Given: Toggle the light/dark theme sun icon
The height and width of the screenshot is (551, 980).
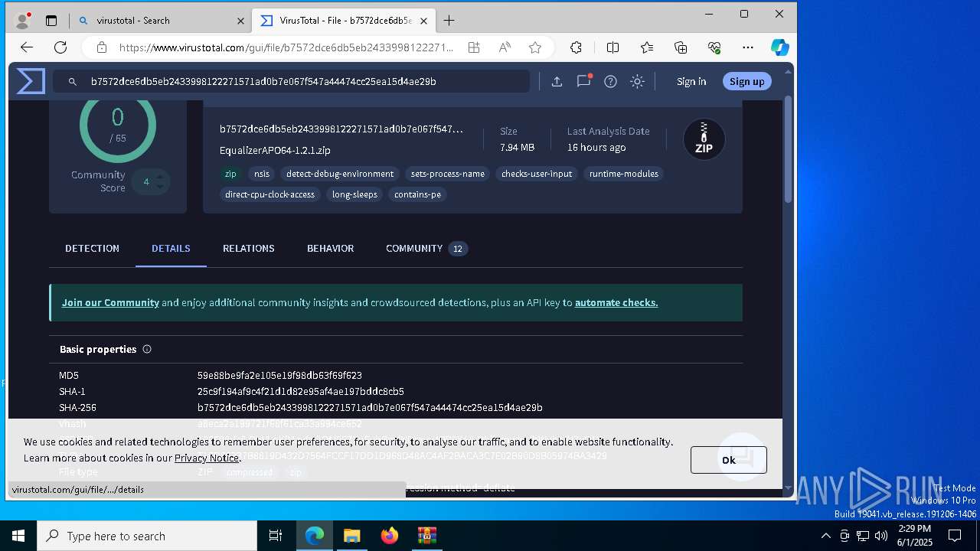Looking at the screenshot, I should (637, 81).
